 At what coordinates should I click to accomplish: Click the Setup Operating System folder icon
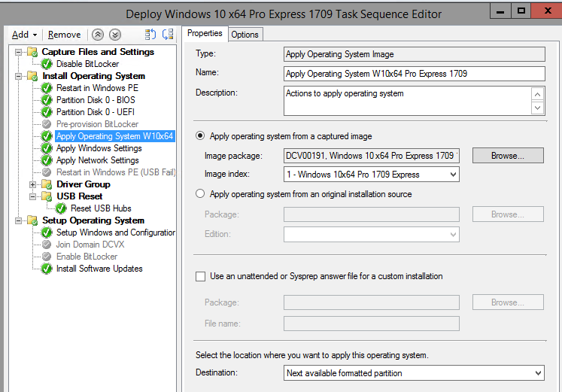click(33, 220)
